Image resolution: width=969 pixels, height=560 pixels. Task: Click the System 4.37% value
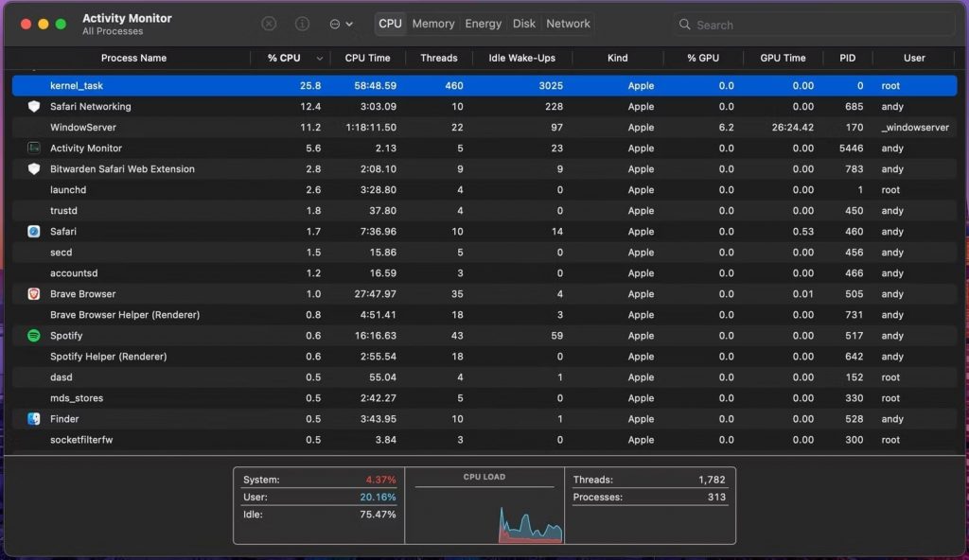pyautogui.click(x=380, y=480)
